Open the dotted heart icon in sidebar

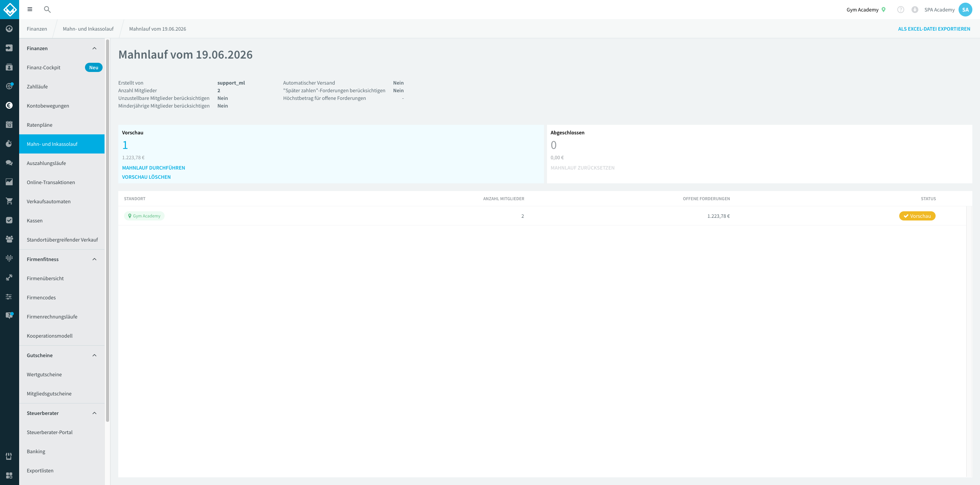(x=9, y=258)
